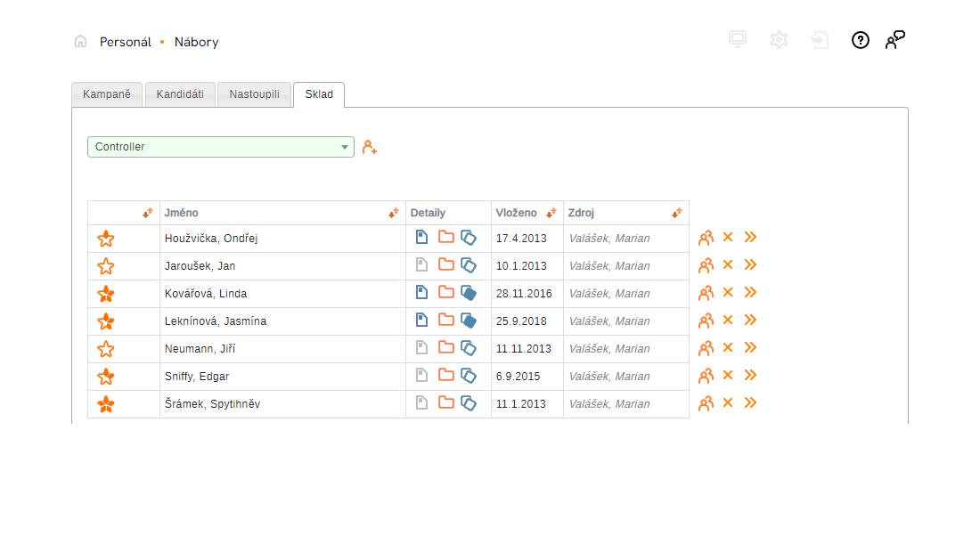Open the help question mark icon
Image resolution: width=980 pixels, height=552 pixels.
pos(860,40)
